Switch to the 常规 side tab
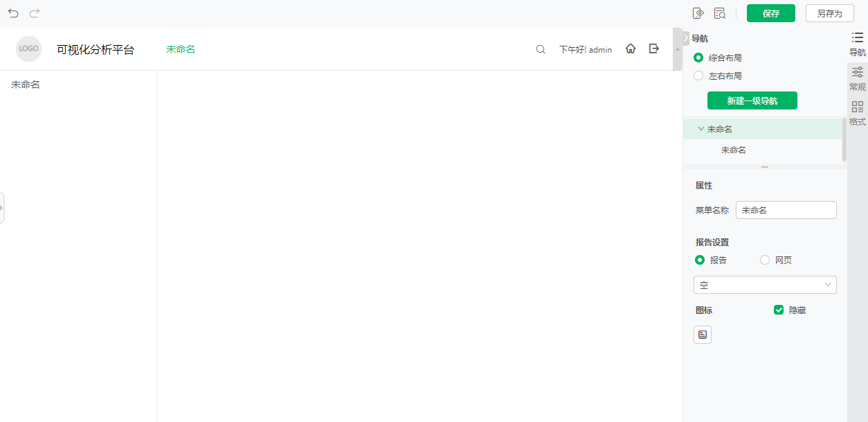The width and height of the screenshot is (868, 422). 858,78
